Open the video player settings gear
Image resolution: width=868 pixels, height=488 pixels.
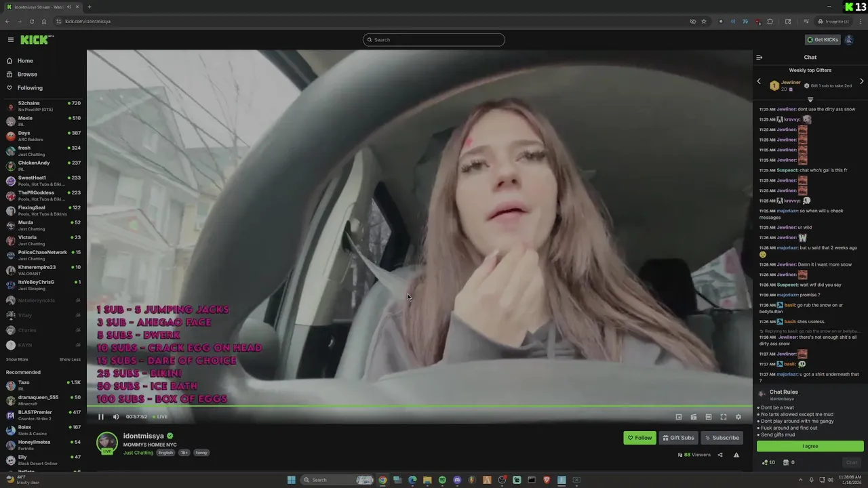pyautogui.click(x=738, y=417)
